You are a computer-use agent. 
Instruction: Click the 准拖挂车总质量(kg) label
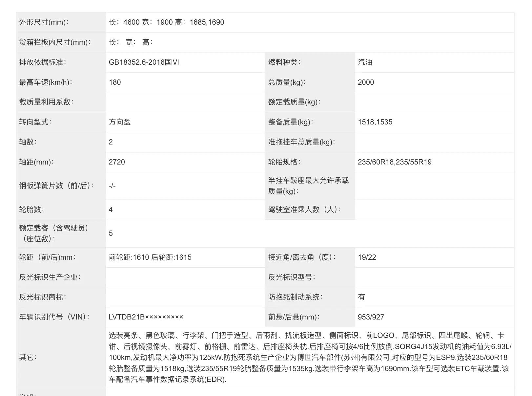(301, 142)
